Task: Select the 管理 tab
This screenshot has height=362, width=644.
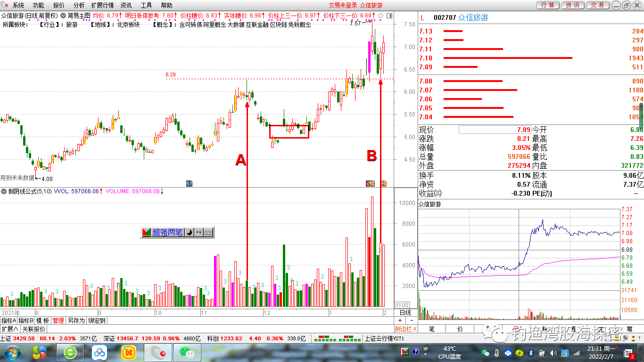Action: tap(58, 321)
